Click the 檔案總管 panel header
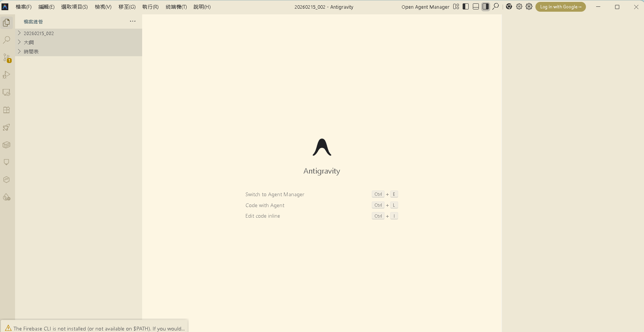 click(33, 22)
